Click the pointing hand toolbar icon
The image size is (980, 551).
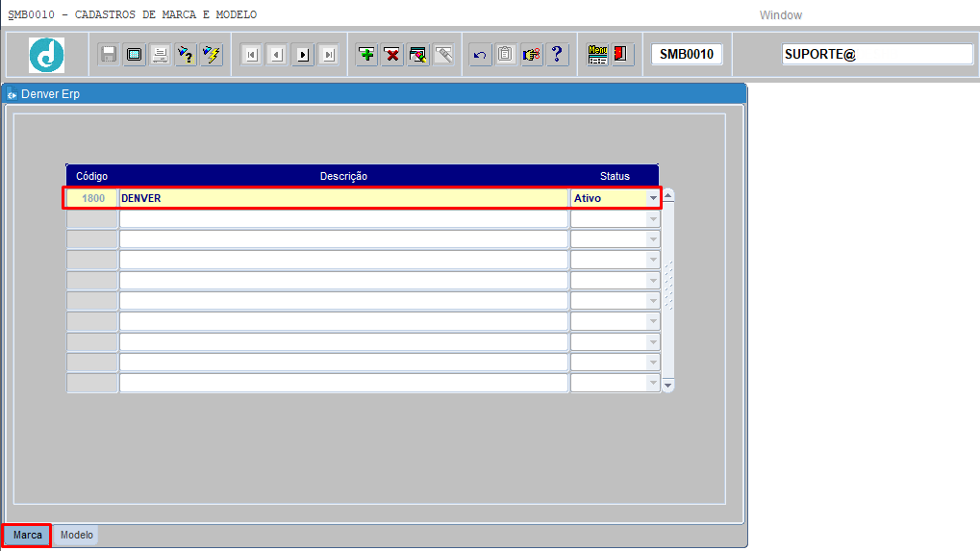coord(531,55)
